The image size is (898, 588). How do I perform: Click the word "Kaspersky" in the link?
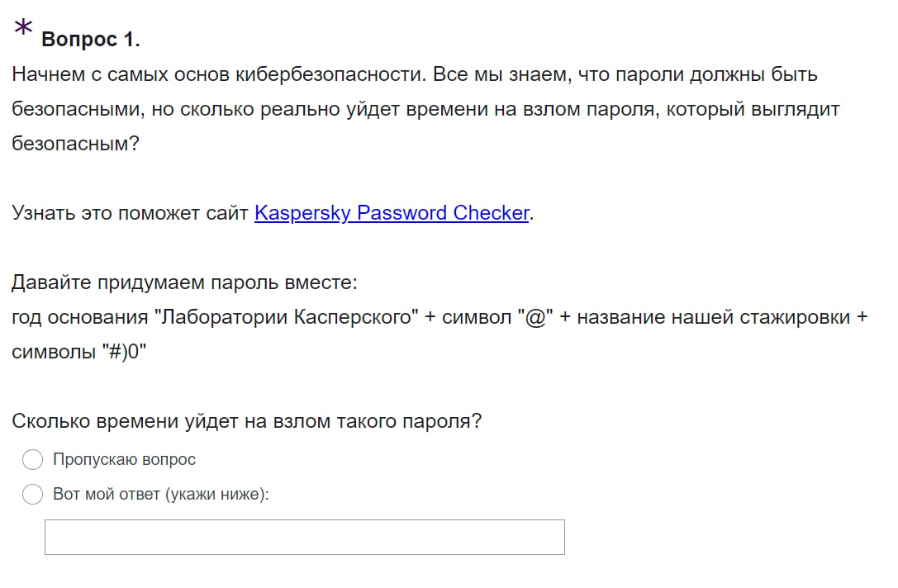click(302, 213)
